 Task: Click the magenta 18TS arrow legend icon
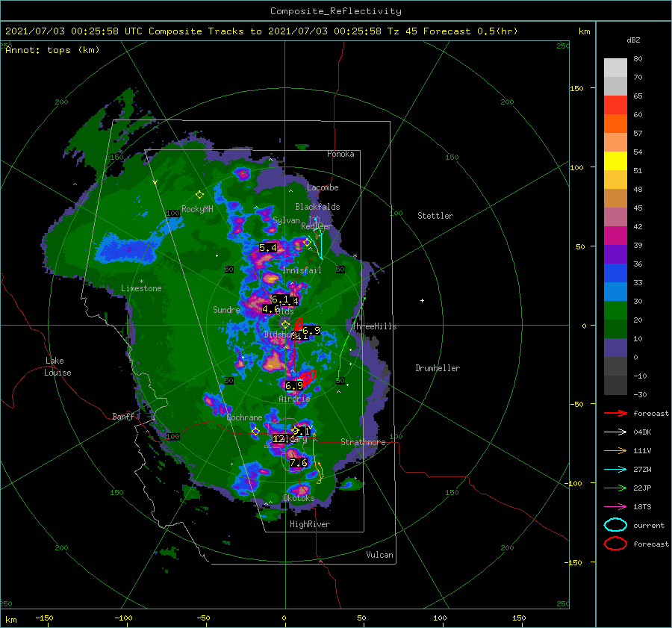(x=615, y=507)
